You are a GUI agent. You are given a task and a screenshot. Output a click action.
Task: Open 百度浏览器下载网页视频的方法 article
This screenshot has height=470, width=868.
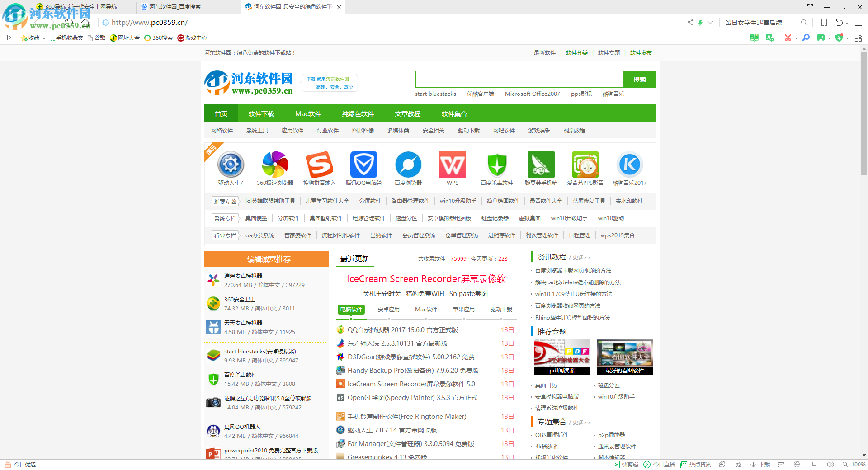573,271
